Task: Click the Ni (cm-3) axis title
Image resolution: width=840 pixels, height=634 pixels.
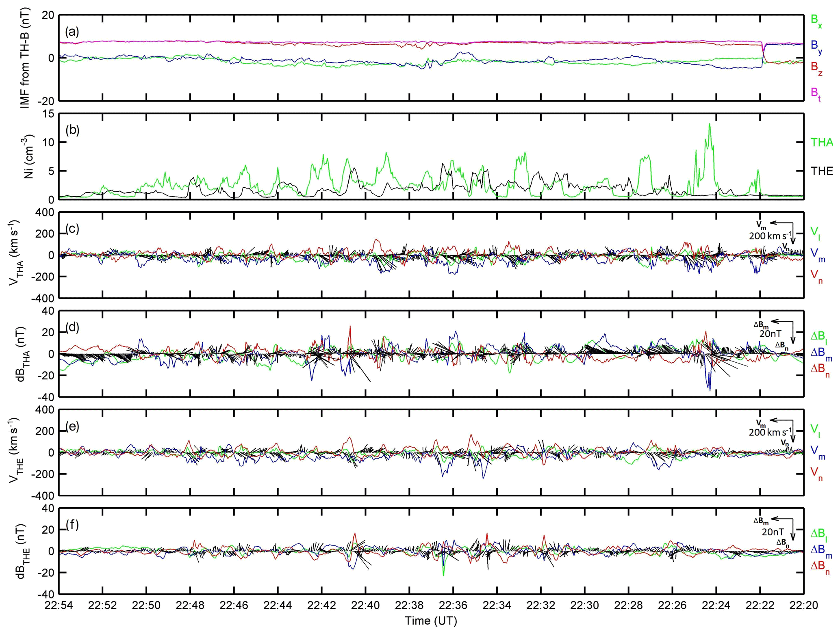Action: click(x=29, y=156)
